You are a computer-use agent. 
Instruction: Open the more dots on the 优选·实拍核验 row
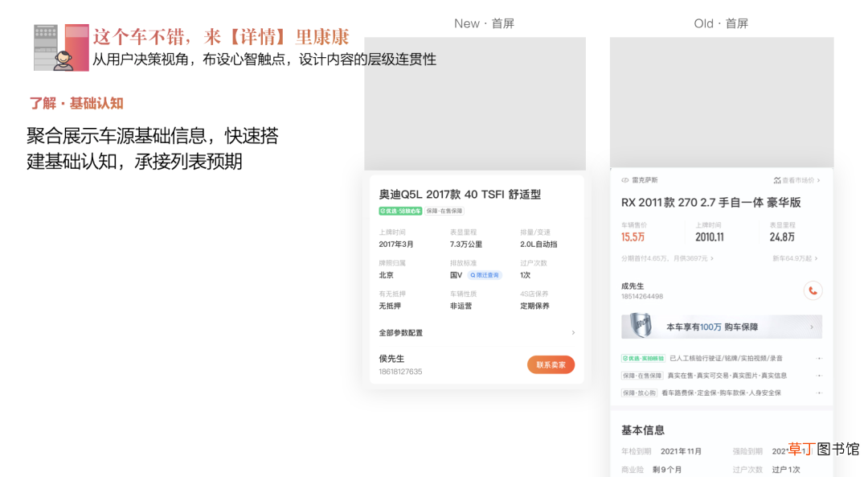pyautogui.click(x=819, y=359)
